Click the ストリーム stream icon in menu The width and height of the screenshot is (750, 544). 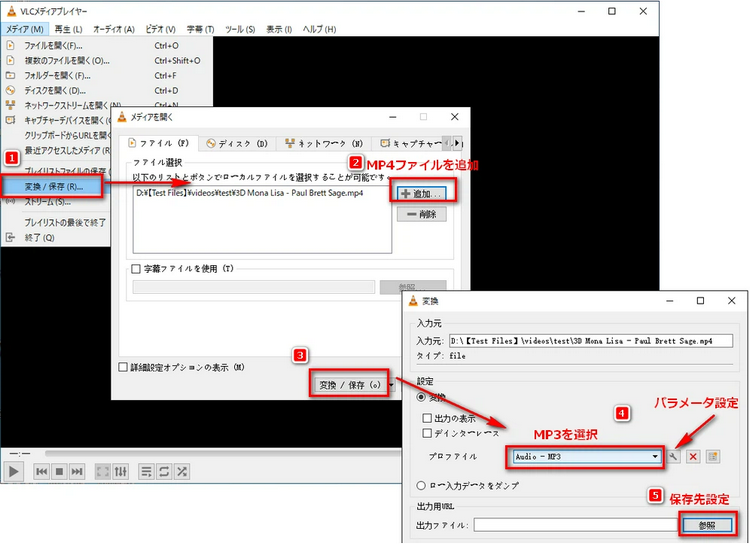[x=11, y=201]
